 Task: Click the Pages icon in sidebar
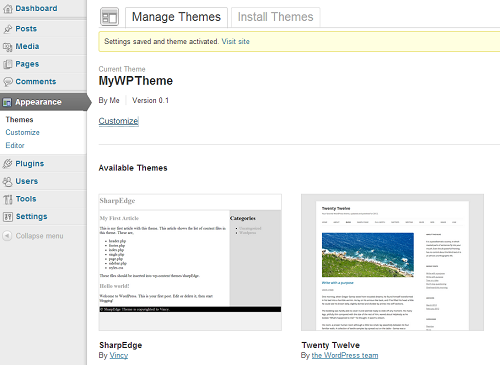pos(8,64)
